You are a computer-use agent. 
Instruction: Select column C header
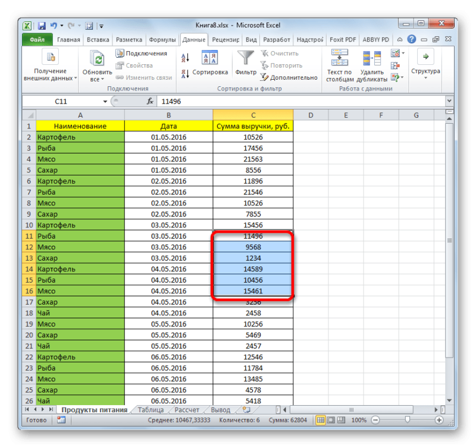pyautogui.click(x=253, y=115)
